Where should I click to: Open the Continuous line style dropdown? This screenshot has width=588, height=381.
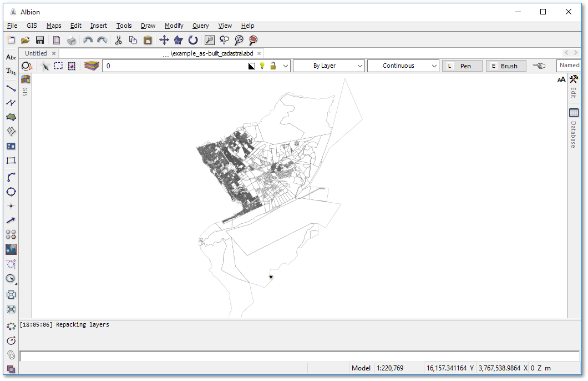tap(403, 66)
